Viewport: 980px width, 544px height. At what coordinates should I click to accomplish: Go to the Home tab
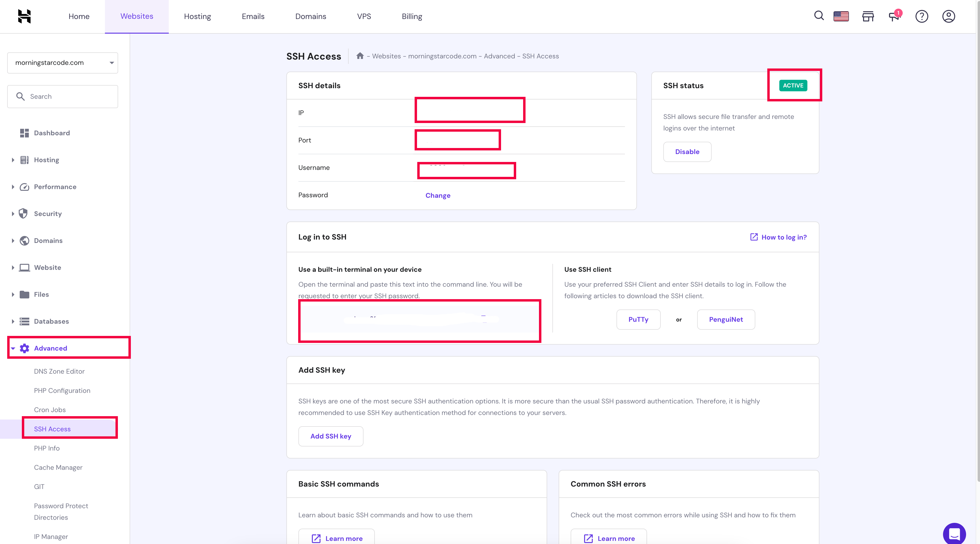79,16
